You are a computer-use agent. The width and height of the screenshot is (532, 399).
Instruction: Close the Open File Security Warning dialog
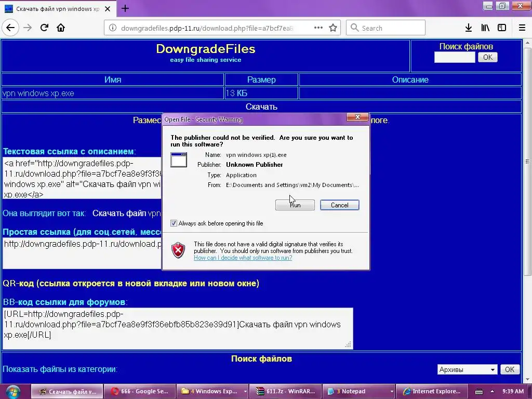click(357, 117)
